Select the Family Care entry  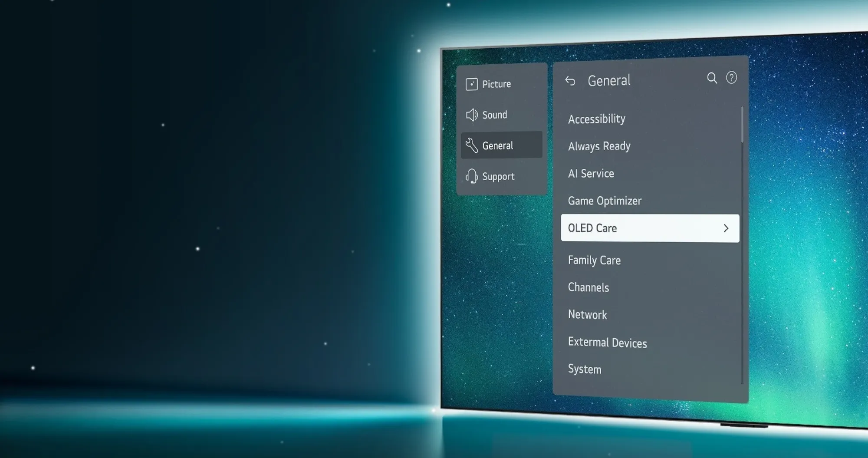pos(594,260)
